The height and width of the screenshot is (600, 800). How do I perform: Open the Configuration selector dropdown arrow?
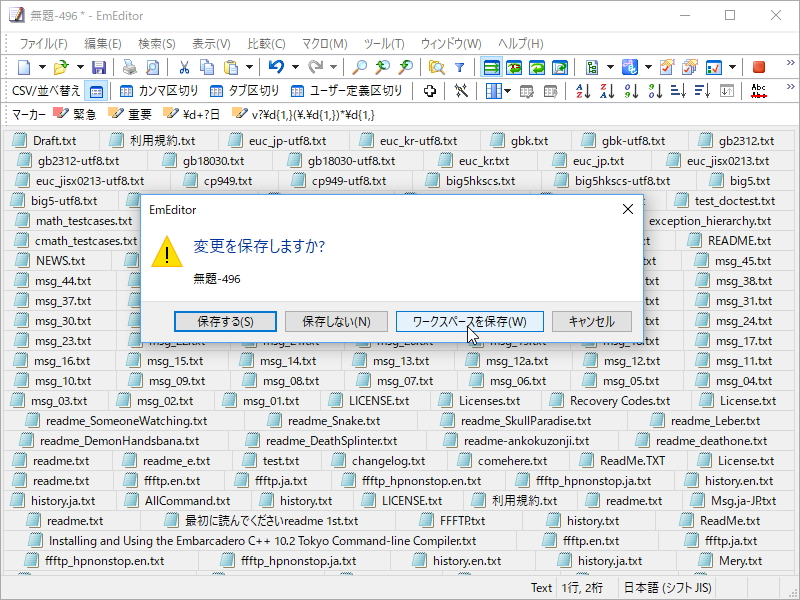point(648,67)
